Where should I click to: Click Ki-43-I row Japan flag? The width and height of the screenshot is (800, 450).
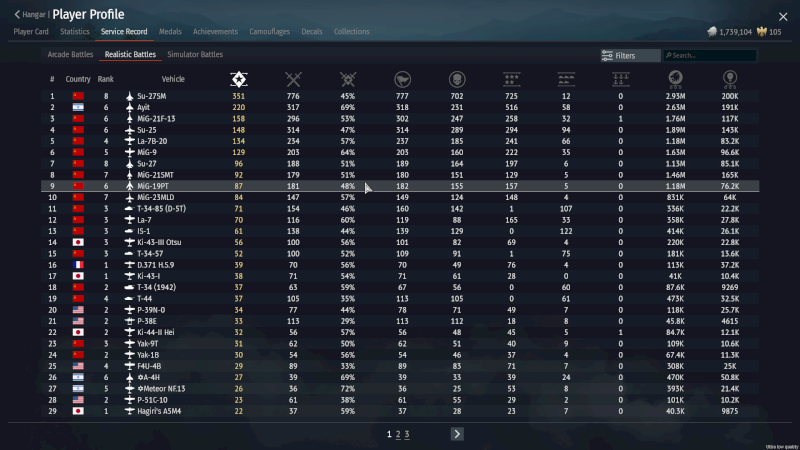click(x=78, y=276)
